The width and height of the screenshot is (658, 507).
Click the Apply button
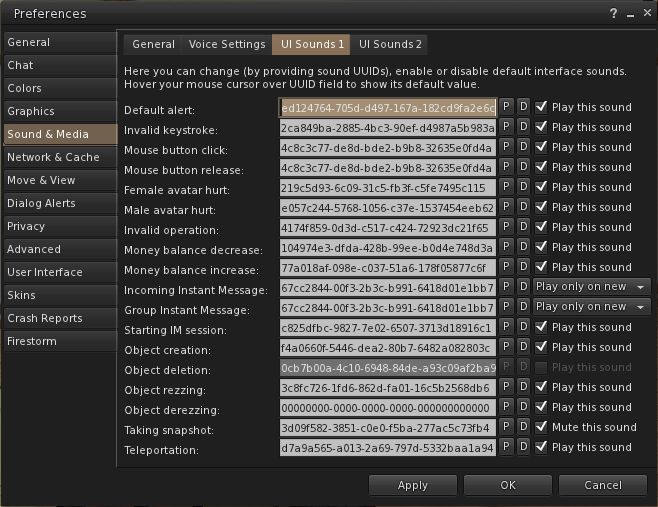tap(413, 485)
